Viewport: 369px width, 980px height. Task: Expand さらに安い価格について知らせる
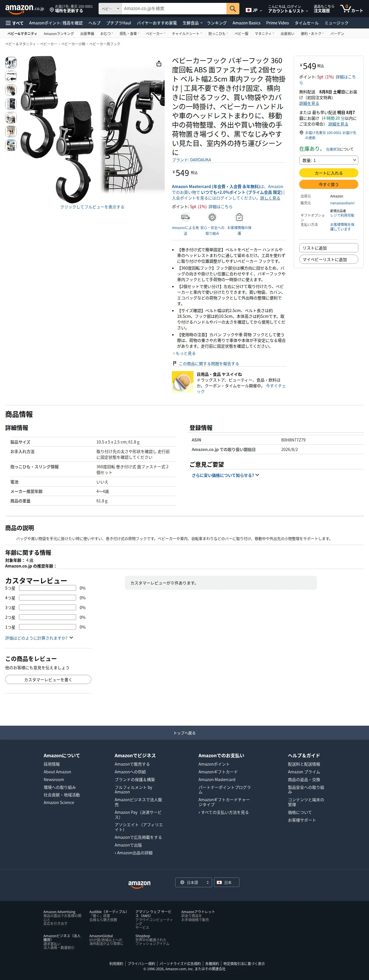click(x=225, y=475)
